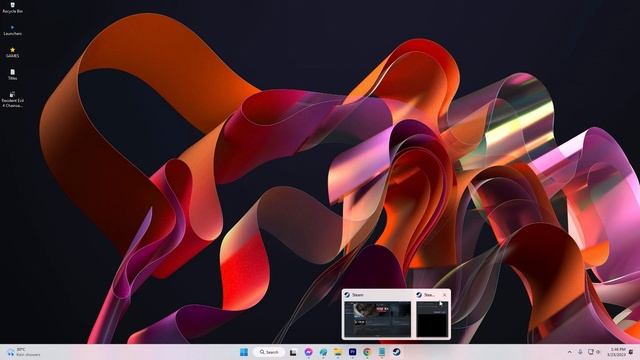Viewport: 640px width, 360px height.
Task: Open the Windows Start menu
Action: [x=244, y=352]
